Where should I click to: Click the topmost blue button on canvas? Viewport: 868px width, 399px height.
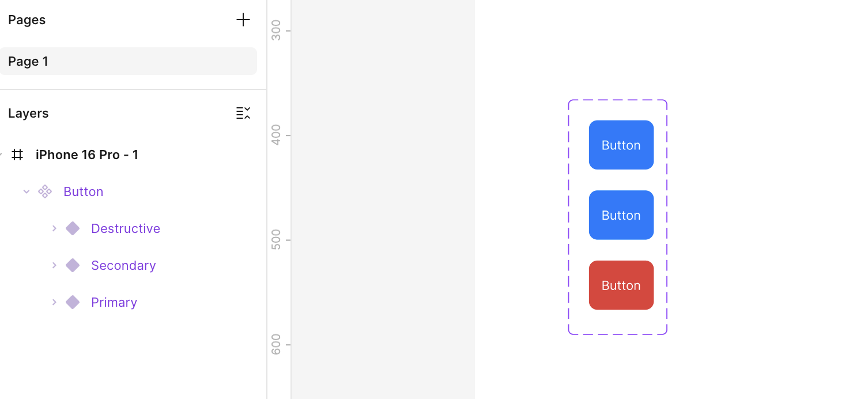[621, 145]
